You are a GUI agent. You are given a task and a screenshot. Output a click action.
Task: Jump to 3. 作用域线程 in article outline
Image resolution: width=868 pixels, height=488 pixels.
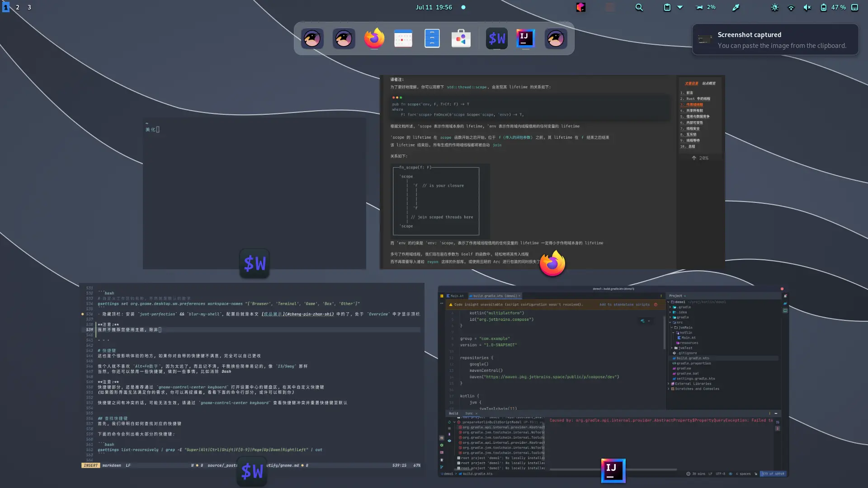click(x=692, y=105)
